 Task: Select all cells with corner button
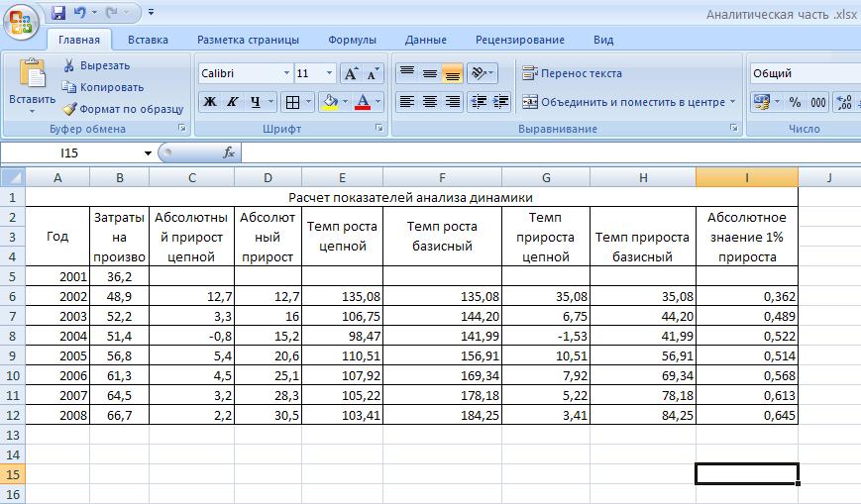(13, 177)
